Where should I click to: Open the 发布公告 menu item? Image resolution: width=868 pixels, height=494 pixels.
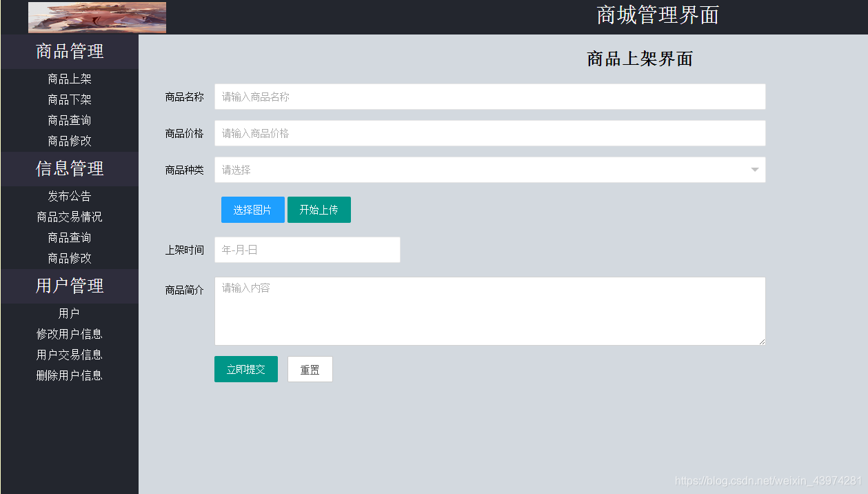point(70,197)
